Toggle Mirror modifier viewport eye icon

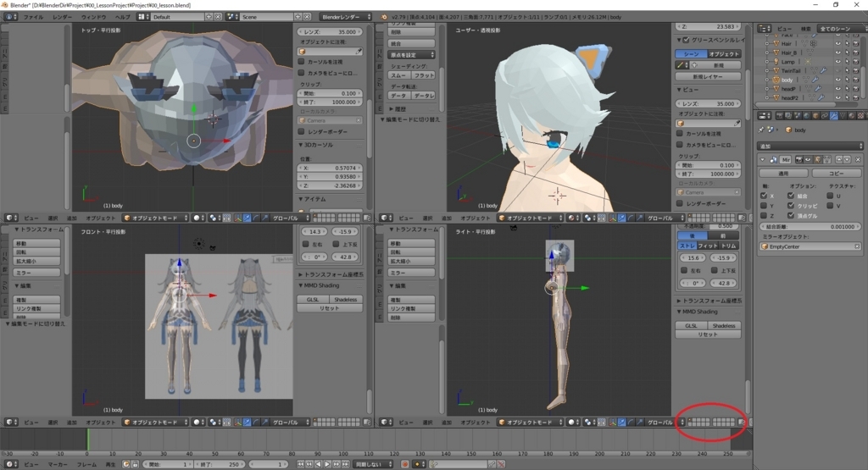(808, 160)
